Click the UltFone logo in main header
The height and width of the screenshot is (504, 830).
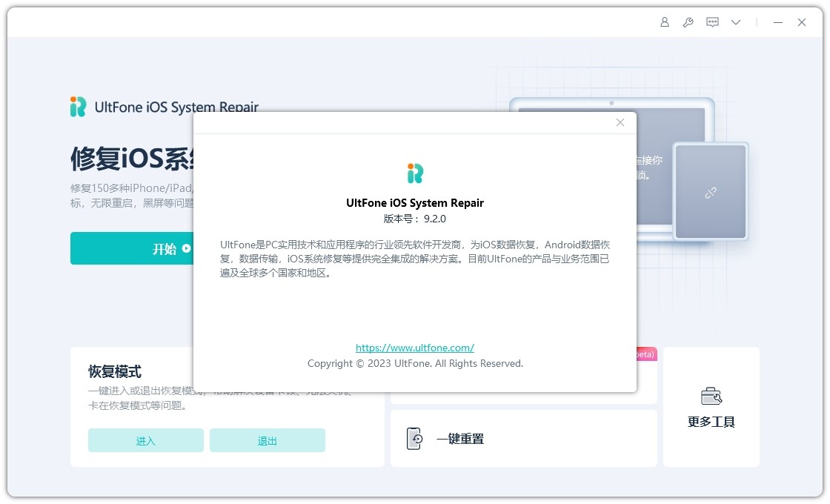(78, 107)
